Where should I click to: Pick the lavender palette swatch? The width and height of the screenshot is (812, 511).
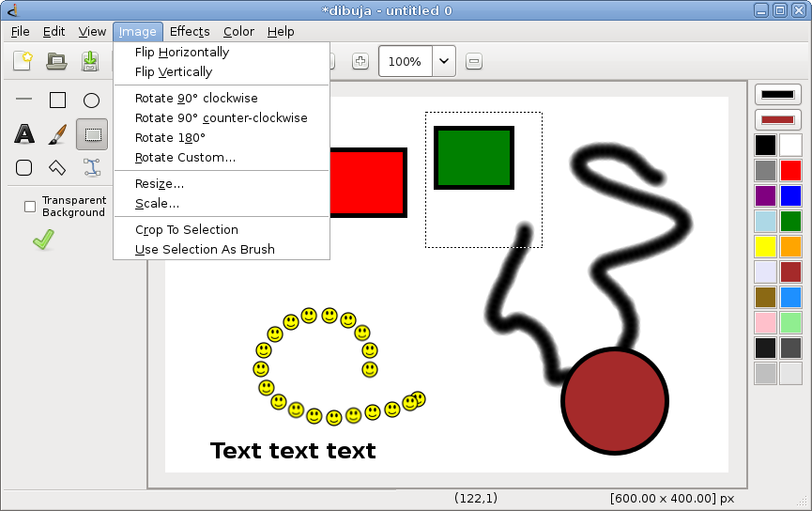pos(765,272)
